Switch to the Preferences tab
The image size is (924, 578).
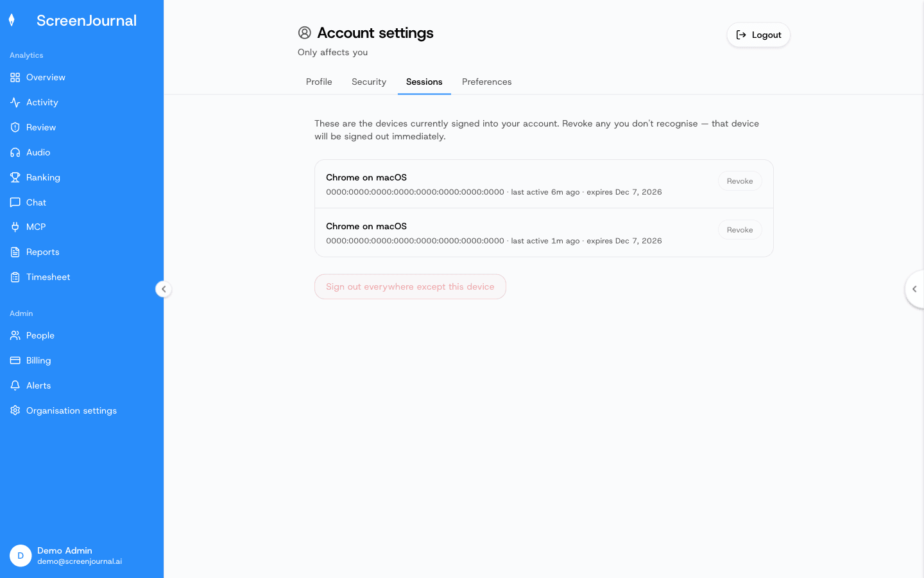487,82
